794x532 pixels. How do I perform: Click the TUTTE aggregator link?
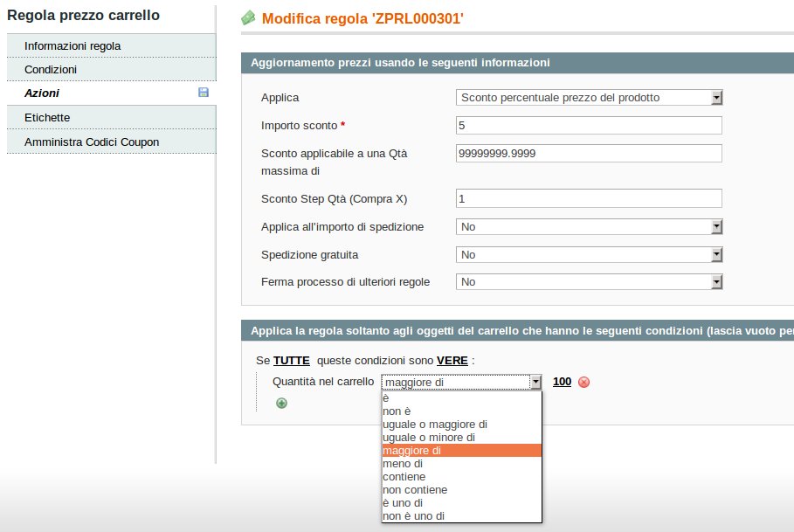[292, 360]
